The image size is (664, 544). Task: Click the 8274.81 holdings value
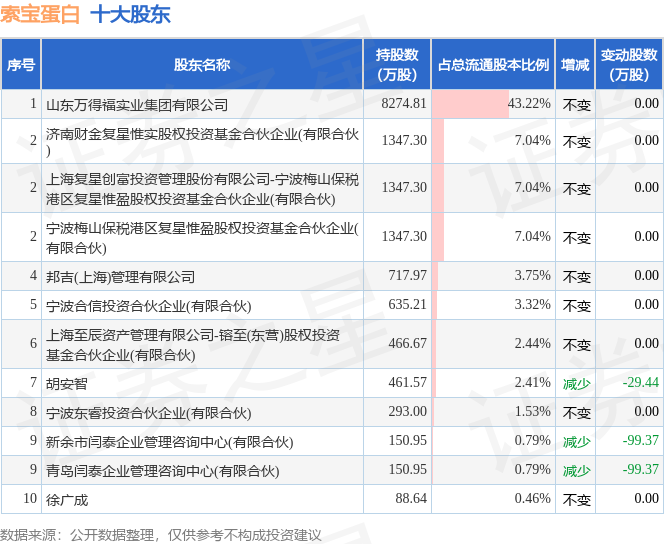click(404, 104)
